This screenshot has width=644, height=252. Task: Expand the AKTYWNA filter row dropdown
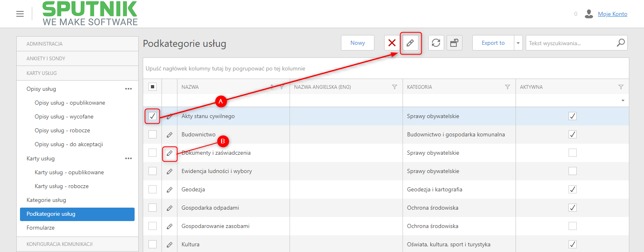click(x=623, y=101)
